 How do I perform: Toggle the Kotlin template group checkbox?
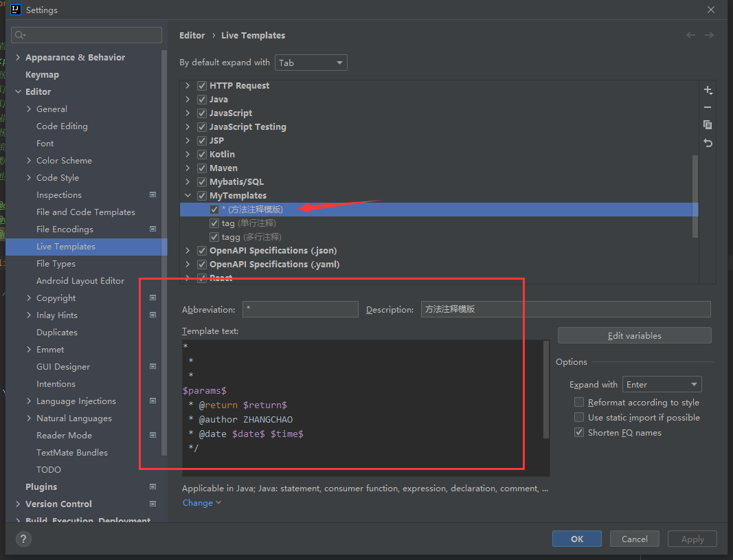202,154
